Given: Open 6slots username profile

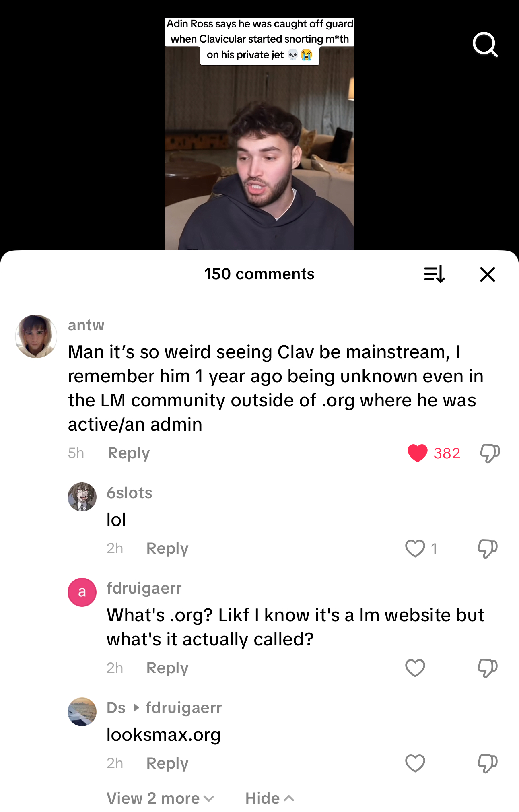Looking at the screenshot, I should (130, 493).
